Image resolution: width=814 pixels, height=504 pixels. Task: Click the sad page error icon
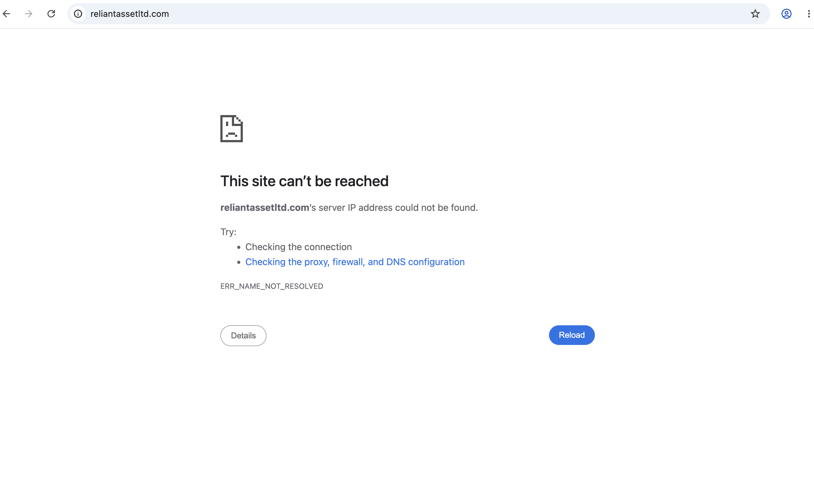click(x=232, y=129)
